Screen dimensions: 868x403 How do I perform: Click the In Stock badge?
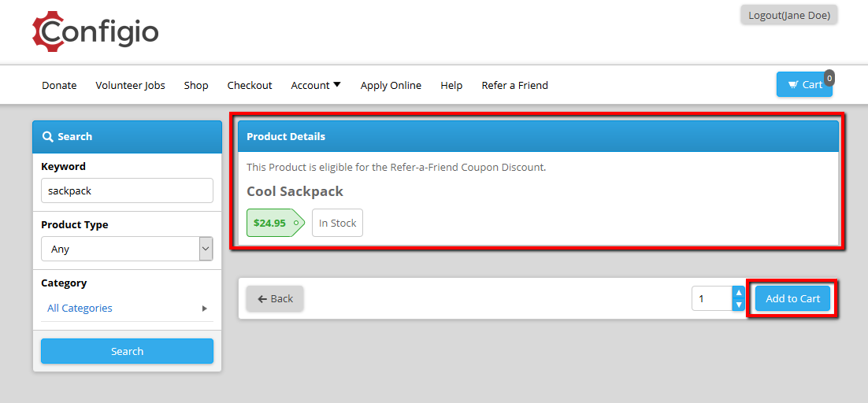coord(337,223)
